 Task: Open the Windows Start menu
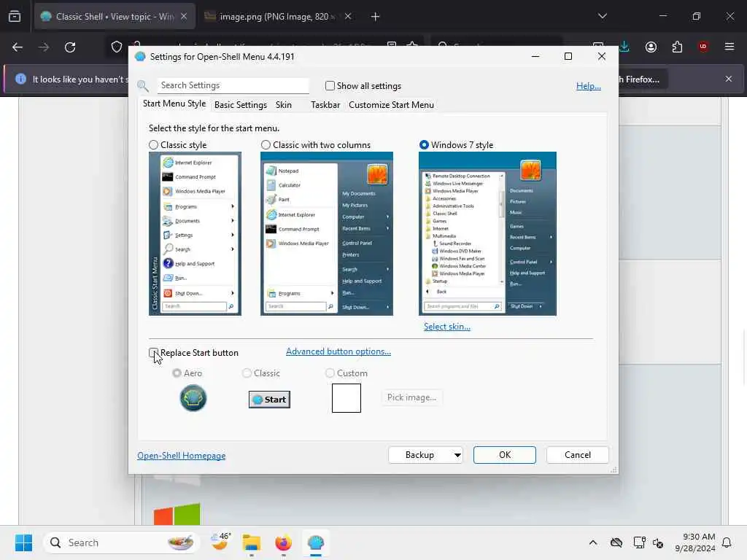[x=23, y=542]
